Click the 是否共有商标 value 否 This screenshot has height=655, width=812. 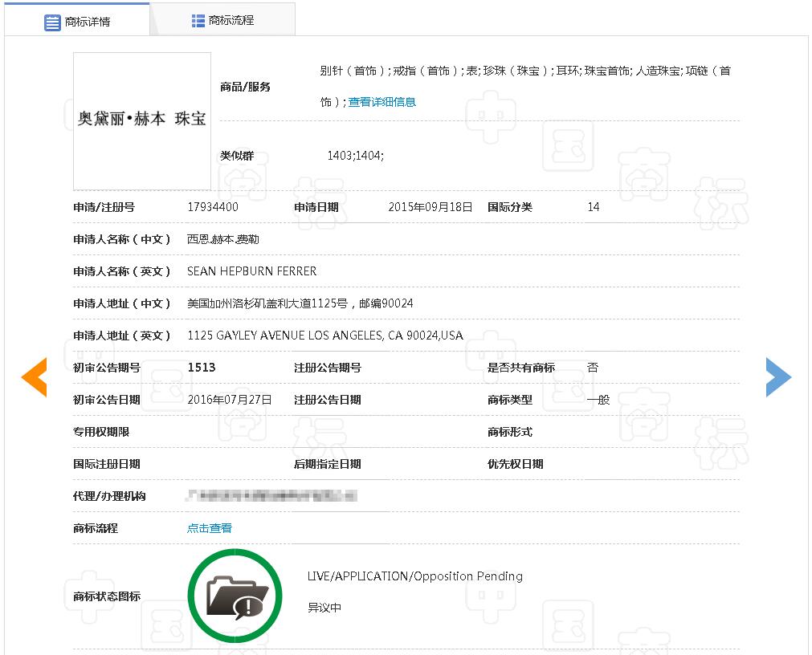(593, 368)
